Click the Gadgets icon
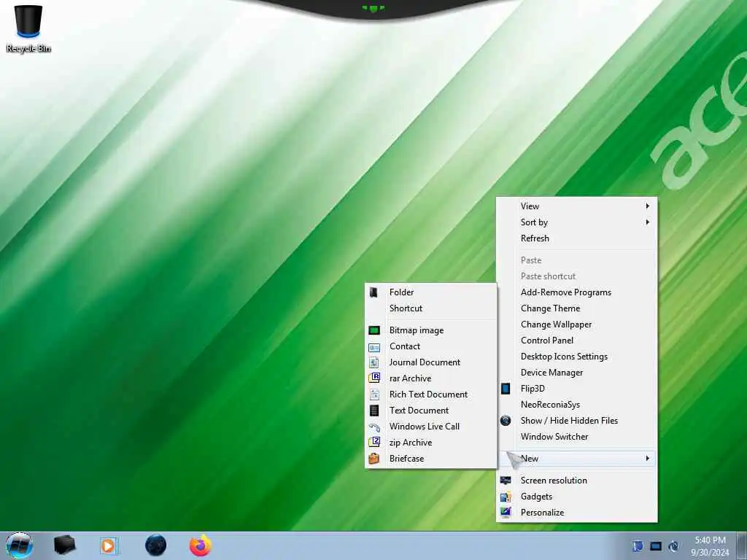This screenshot has width=747, height=560. (506, 497)
